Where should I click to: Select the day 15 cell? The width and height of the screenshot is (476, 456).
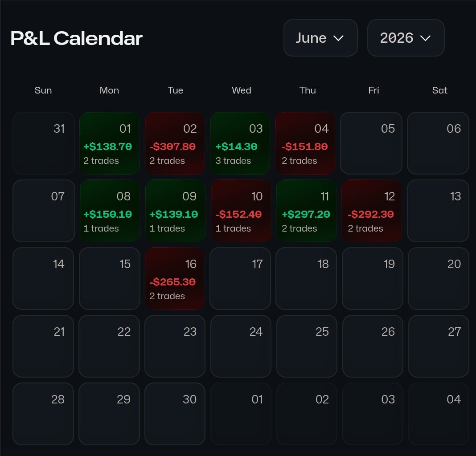pyautogui.click(x=110, y=278)
